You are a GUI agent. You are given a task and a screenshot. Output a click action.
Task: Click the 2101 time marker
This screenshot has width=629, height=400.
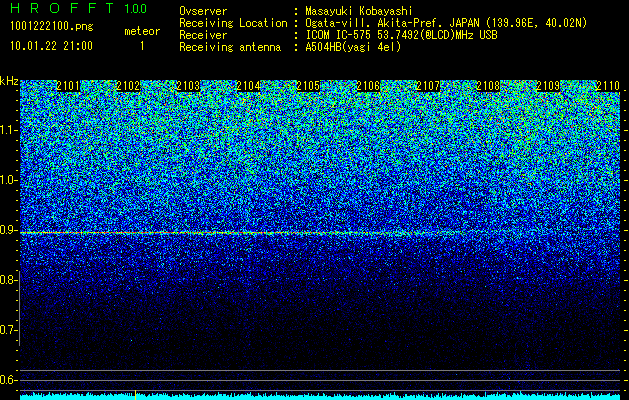[x=68, y=86]
